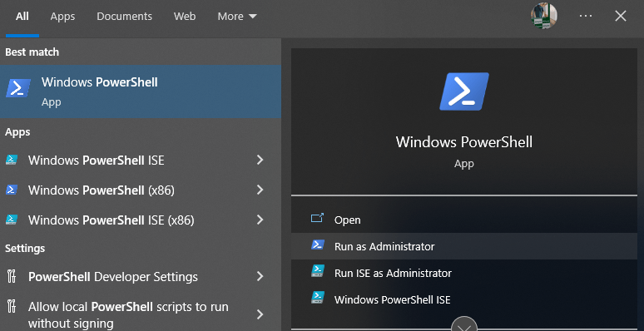644x331 pixels.
Task: Click the large PowerShell logo in preview
Action: click(x=464, y=91)
